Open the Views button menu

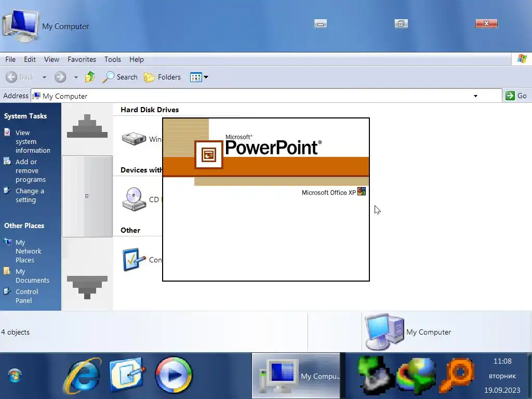pyautogui.click(x=199, y=77)
